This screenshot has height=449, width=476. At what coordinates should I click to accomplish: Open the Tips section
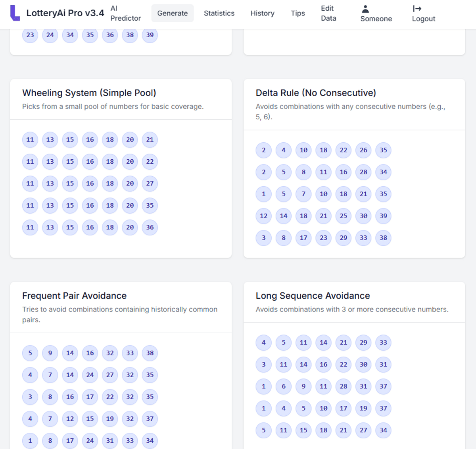point(298,13)
